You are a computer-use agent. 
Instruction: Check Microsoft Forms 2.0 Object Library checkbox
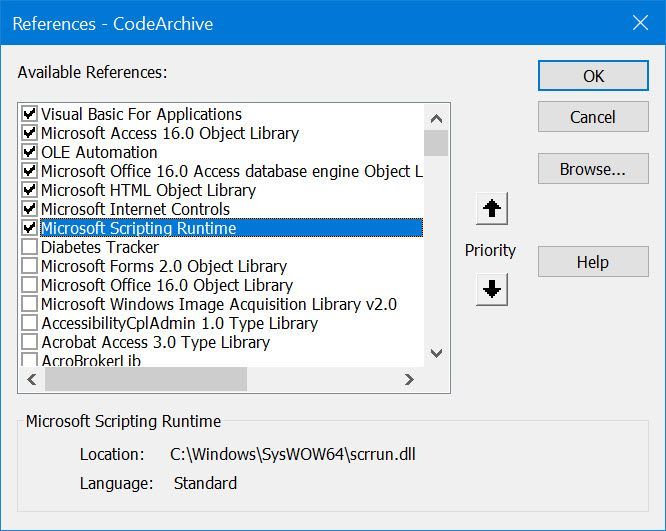[x=29, y=266]
